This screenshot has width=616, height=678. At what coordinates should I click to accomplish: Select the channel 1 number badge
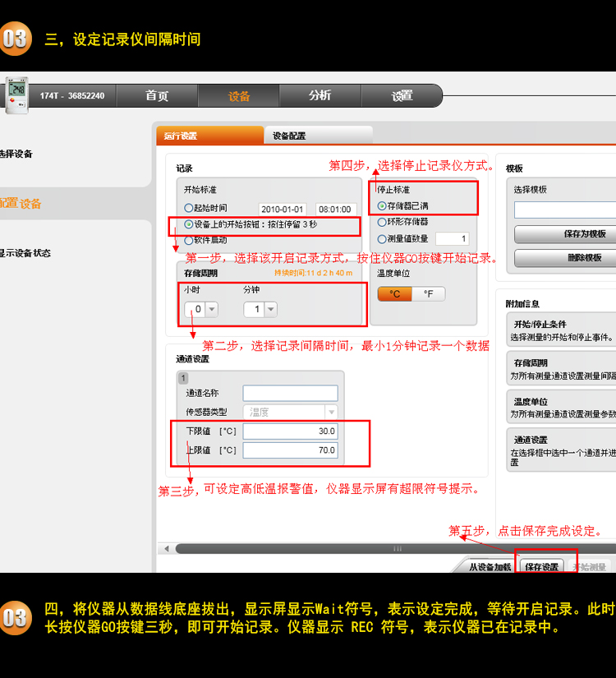pyautogui.click(x=182, y=378)
